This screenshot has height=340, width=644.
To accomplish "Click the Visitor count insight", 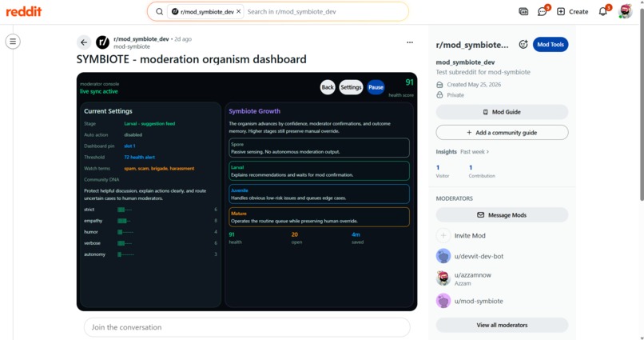I will pyautogui.click(x=443, y=171).
